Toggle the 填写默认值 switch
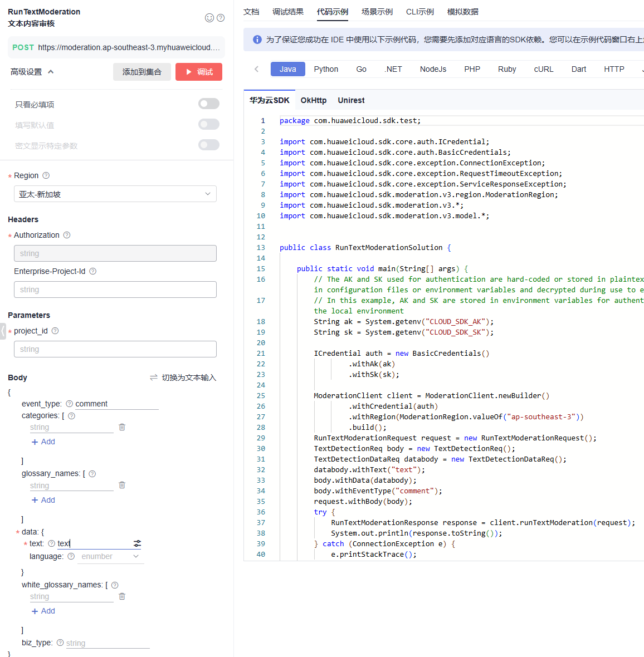This screenshot has height=657, width=644. [x=209, y=124]
